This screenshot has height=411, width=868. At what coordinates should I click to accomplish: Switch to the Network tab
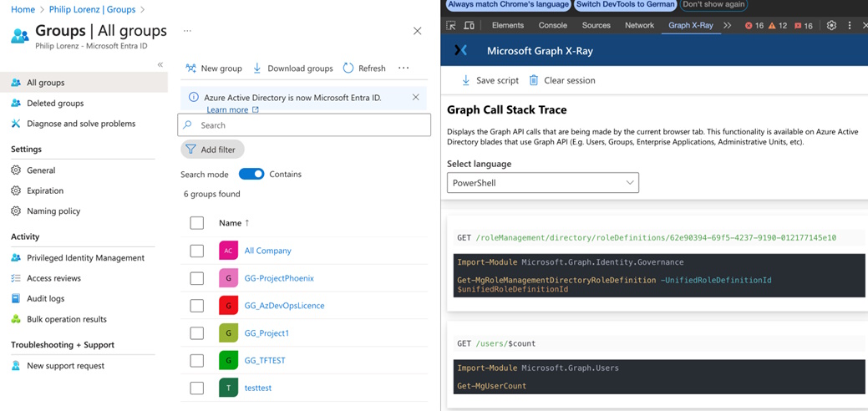point(639,26)
